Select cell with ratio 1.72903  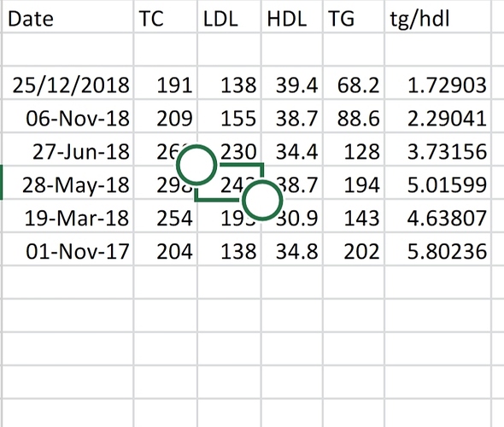(x=437, y=83)
